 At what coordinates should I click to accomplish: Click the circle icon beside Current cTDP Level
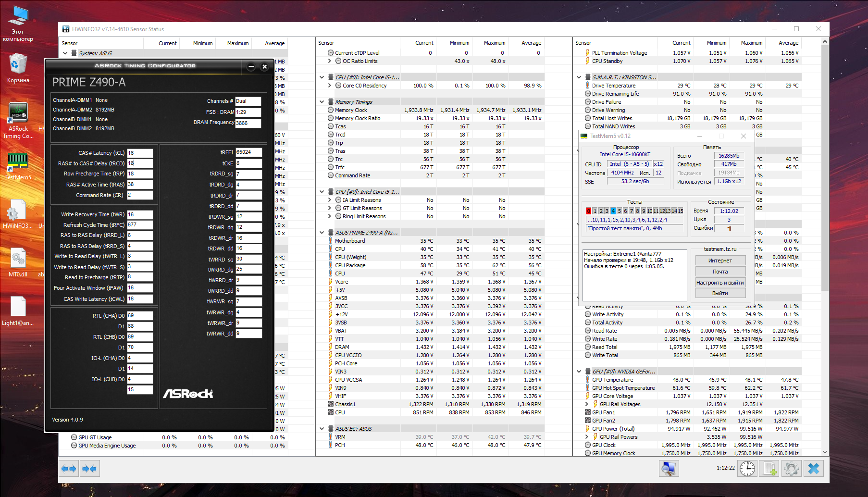point(331,53)
